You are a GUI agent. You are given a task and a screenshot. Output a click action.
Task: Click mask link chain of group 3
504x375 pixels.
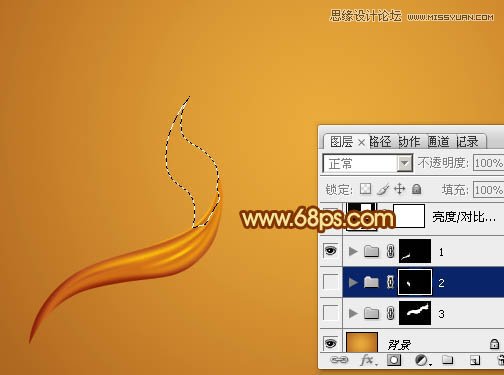390,313
